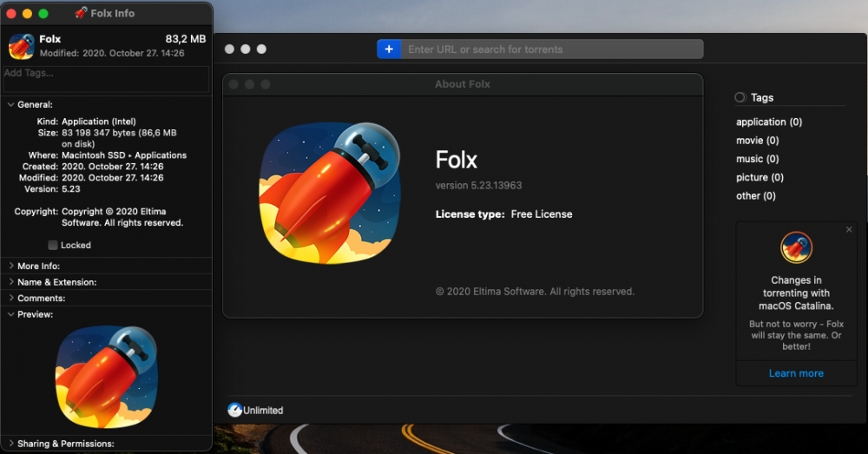Toggle the Locked checkbox

(53, 245)
